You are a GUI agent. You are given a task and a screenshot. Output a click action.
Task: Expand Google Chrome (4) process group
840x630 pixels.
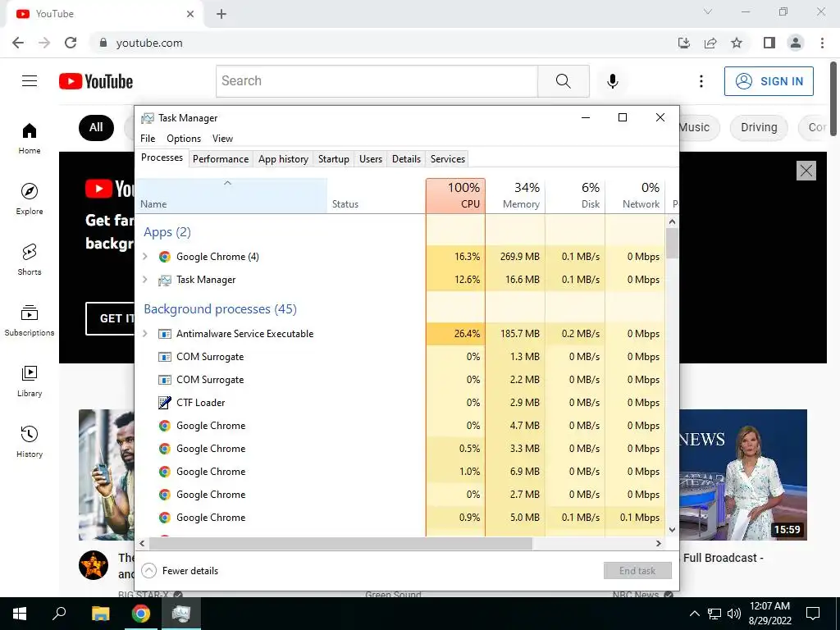click(144, 257)
